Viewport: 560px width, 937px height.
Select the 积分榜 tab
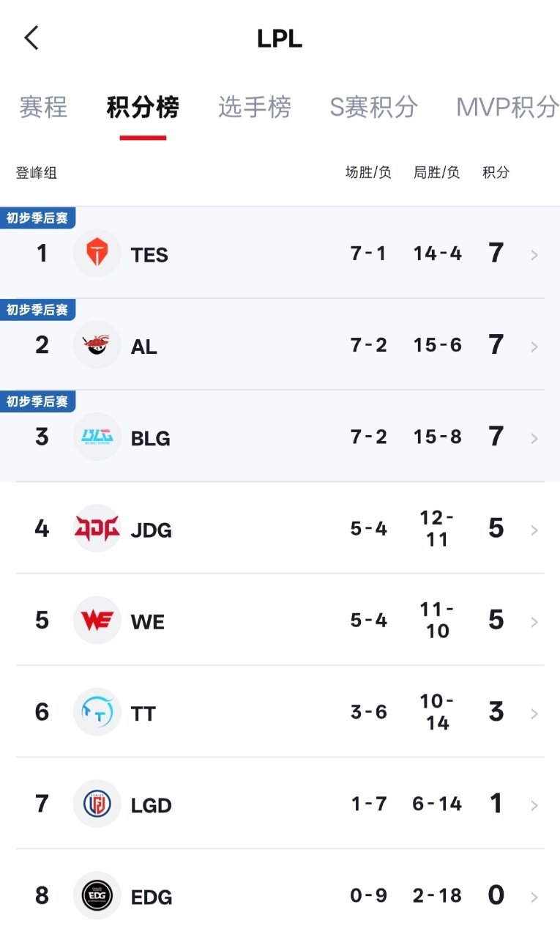click(143, 107)
